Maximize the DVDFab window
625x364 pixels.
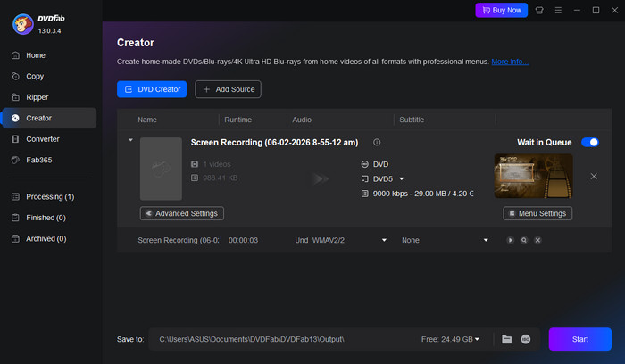[x=596, y=11]
